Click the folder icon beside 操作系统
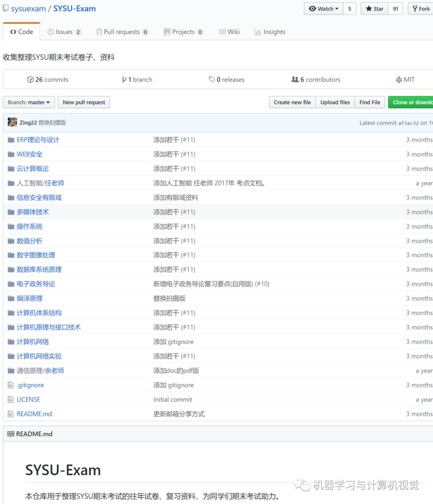This screenshot has width=433, height=504. [11, 226]
